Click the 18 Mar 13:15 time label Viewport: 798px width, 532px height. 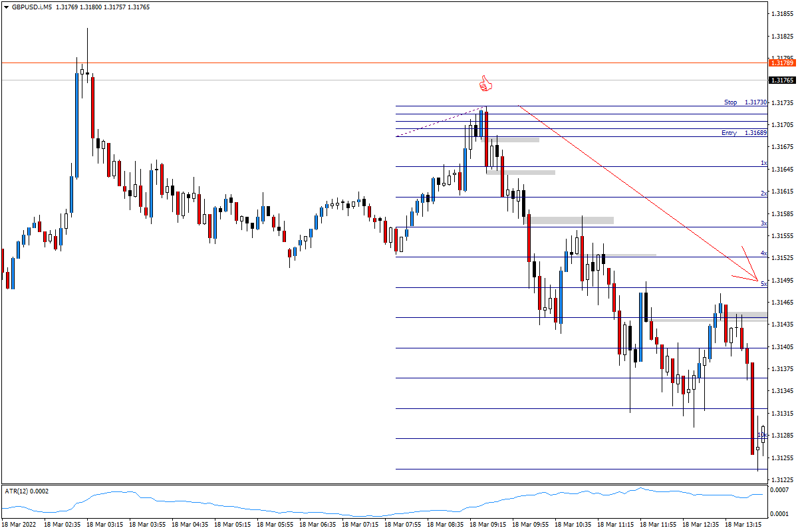(x=743, y=525)
